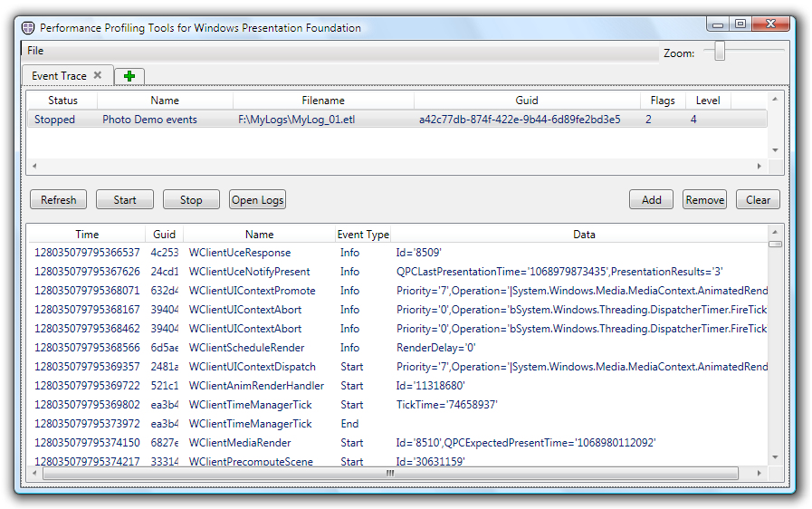
Task: Open the File menu
Action: [x=35, y=51]
